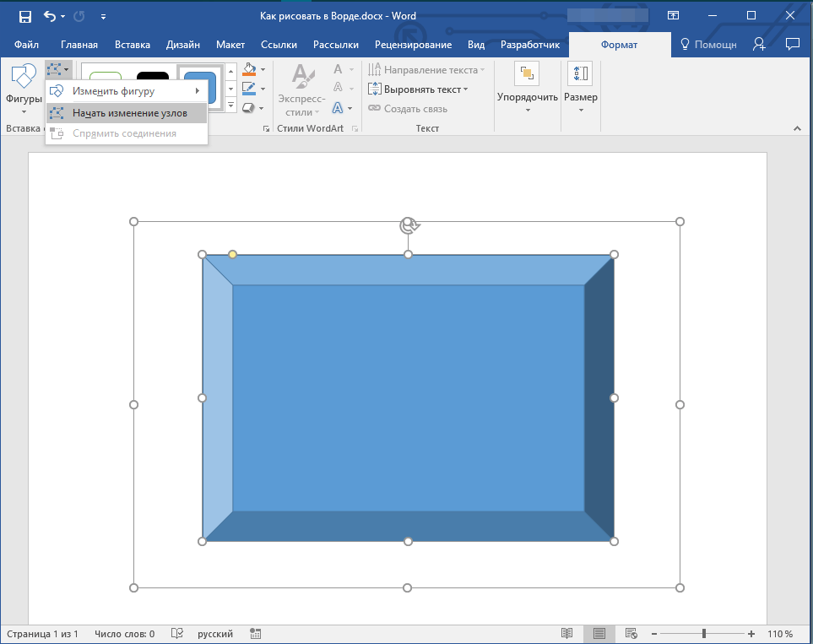Undo the last action
This screenshot has width=813, height=644.
point(50,16)
